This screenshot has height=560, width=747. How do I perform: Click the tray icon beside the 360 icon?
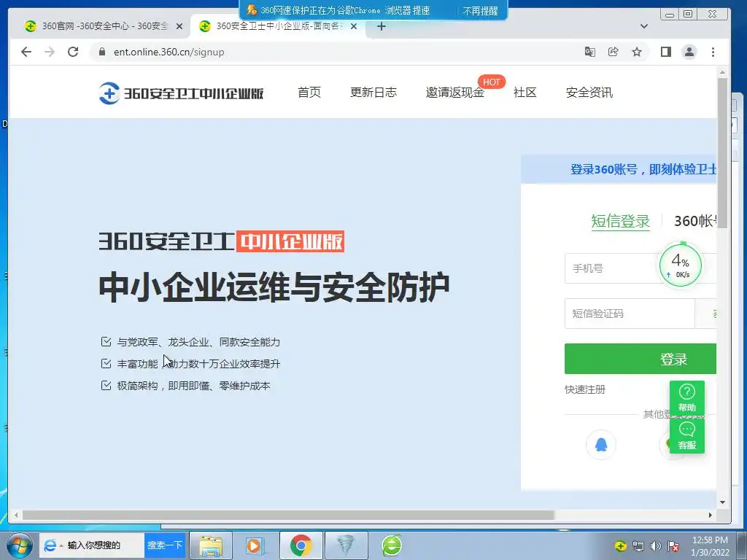638,546
